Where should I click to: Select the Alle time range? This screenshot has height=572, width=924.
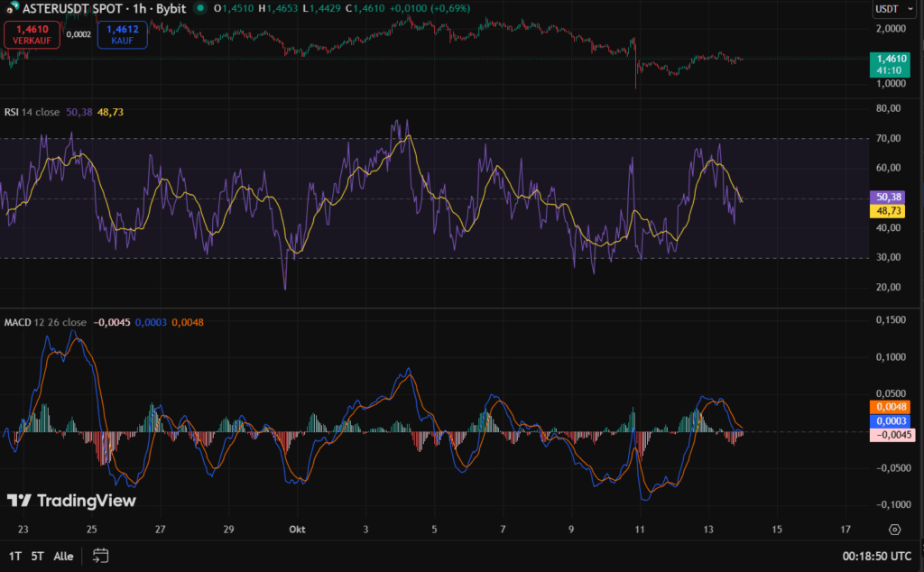64,557
